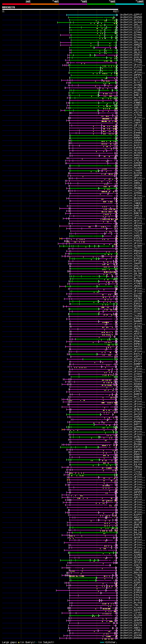Click the purple ~60% identity color segment
This screenshot has height=644, width=146.
(x=73, y=4)
